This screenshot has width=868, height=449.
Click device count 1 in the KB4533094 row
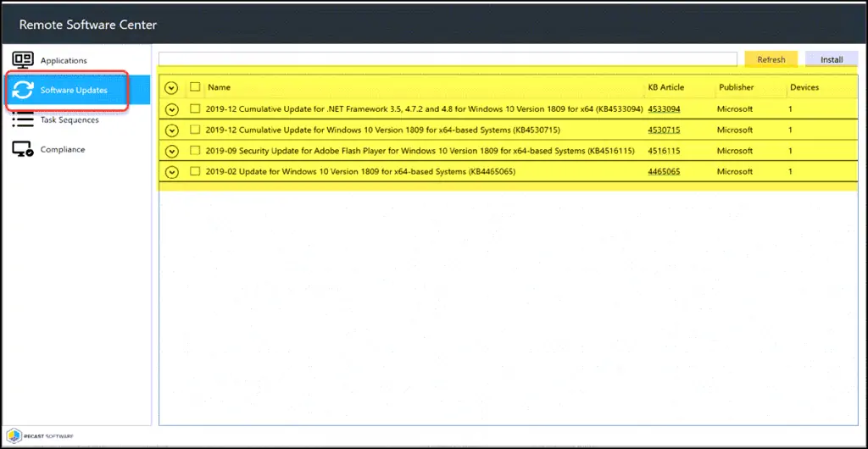tap(791, 109)
